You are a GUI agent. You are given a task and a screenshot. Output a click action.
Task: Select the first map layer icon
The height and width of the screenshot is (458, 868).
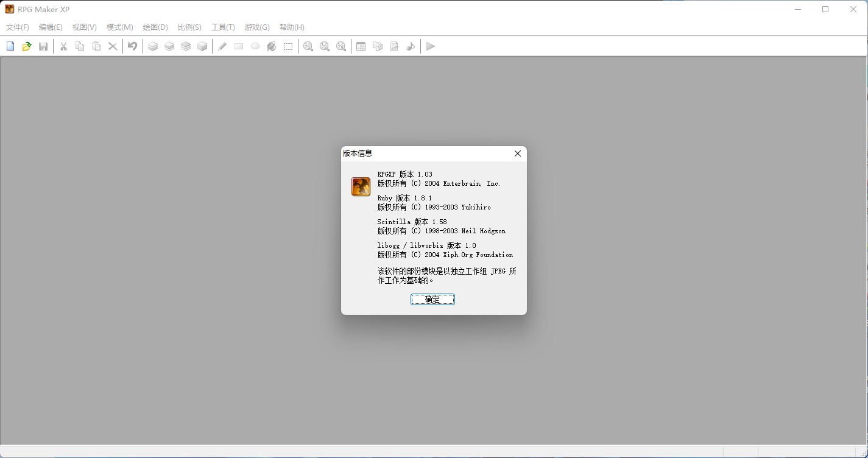(153, 46)
